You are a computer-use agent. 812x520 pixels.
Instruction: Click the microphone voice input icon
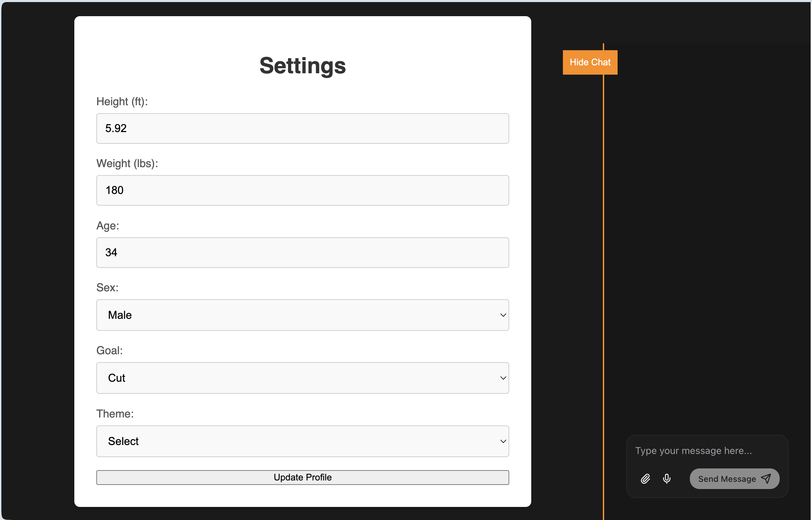tap(667, 479)
